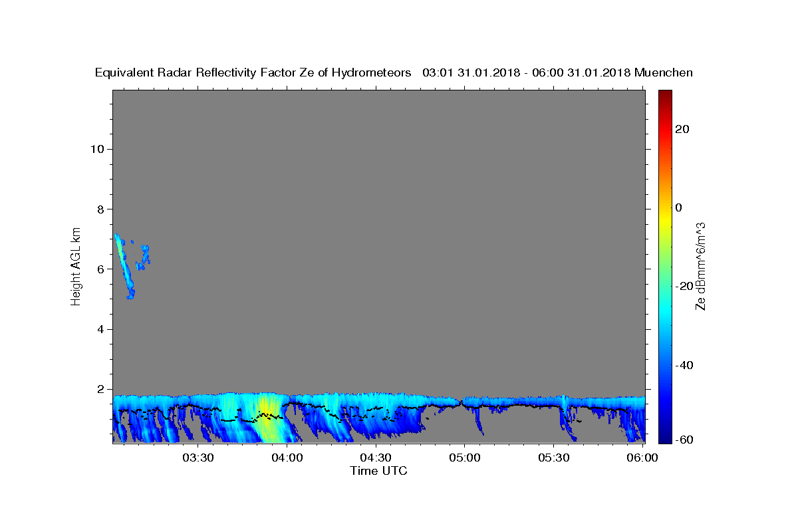Click the "05:00" time tick label
Image resolution: width=798 pixels, height=532 pixels.
point(464,458)
